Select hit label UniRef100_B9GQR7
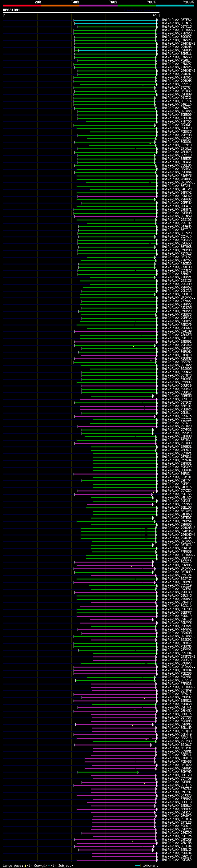 tap(177, 37)
